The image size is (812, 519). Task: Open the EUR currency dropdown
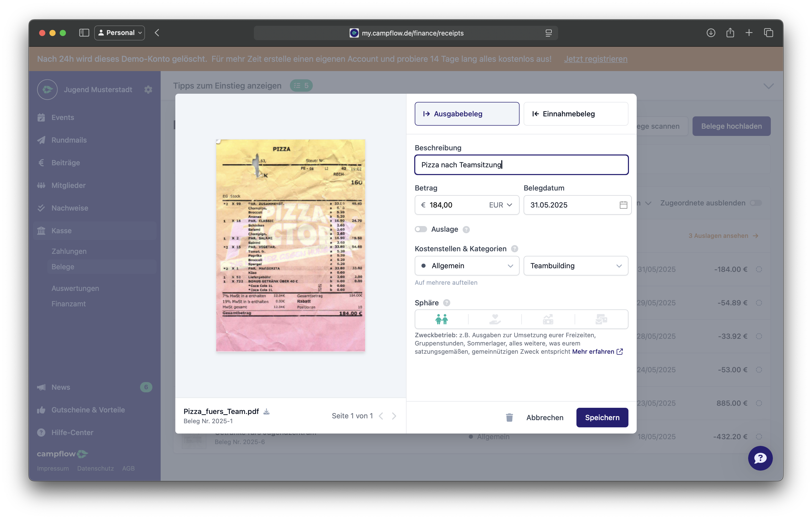point(500,205)
